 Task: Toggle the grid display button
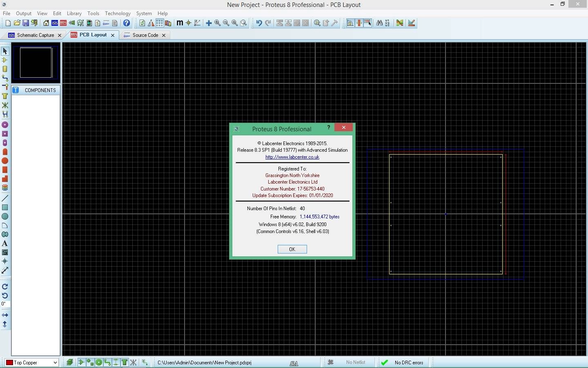[x=159, y=23]
